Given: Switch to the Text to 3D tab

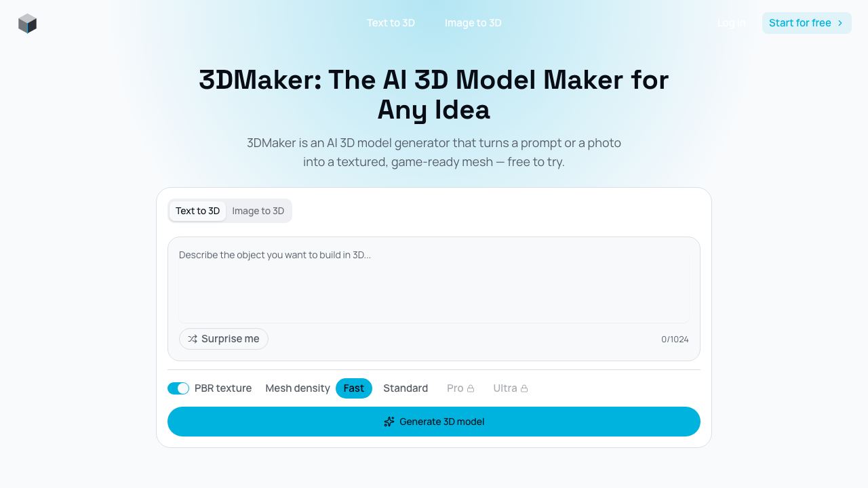Looking at the screenshot, I should (x=197, y=211).
